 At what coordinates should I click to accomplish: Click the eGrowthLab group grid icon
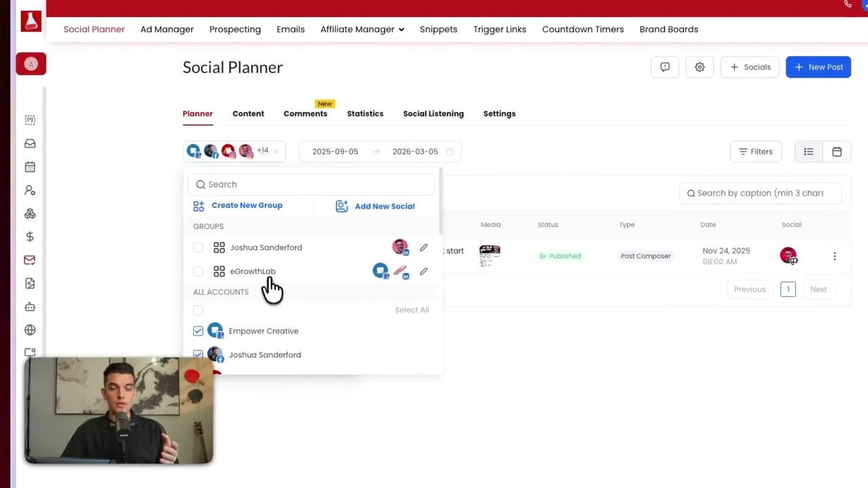pos(219,271)
